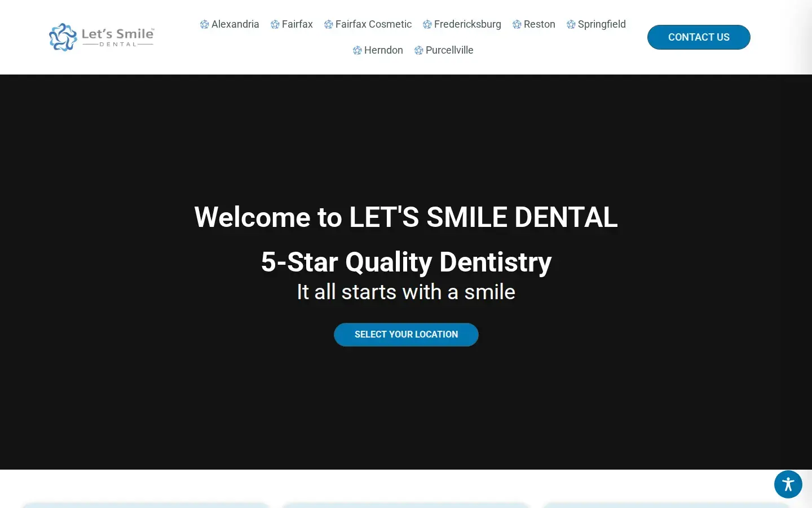Click the Welcome to LET'S SMILE DENTAL heading

pos(406,217)
